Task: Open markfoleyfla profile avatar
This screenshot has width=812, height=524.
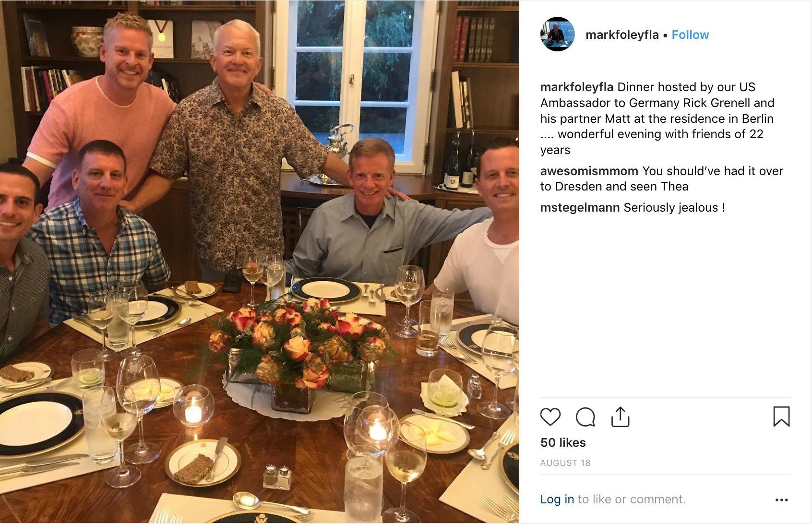Action: click(557, 34)
